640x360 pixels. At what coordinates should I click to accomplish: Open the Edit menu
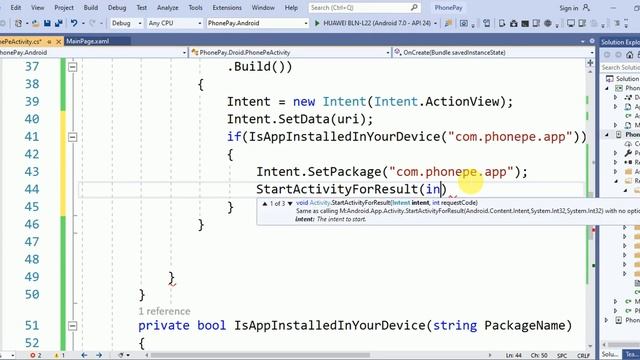(16, 7)
